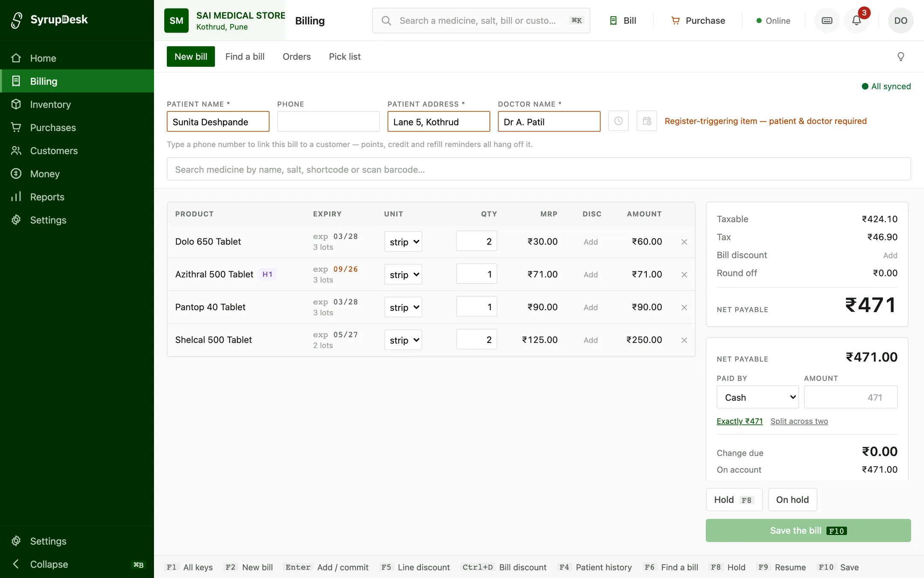Open the bottom Settings entry
924x578 pixels.
coord(77,541)
